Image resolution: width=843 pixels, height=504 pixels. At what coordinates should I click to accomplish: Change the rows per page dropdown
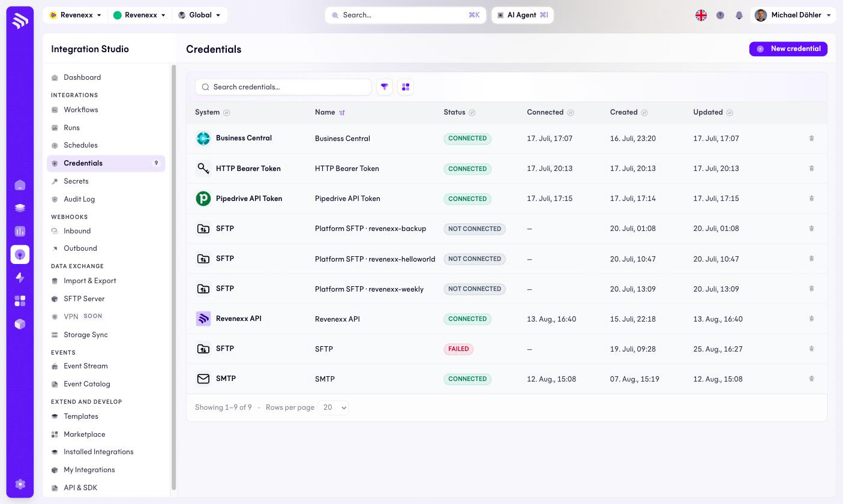tap(333, 407)
